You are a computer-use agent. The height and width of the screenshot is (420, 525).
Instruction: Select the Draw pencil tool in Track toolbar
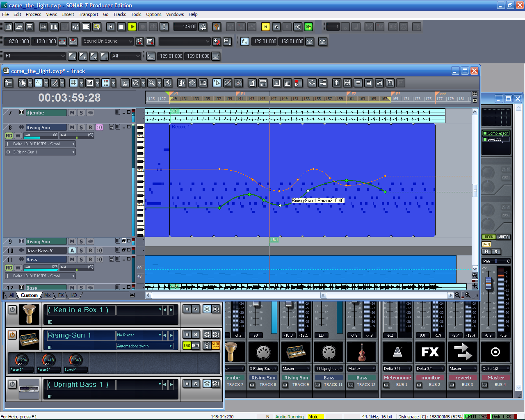(x=55, y=83)
